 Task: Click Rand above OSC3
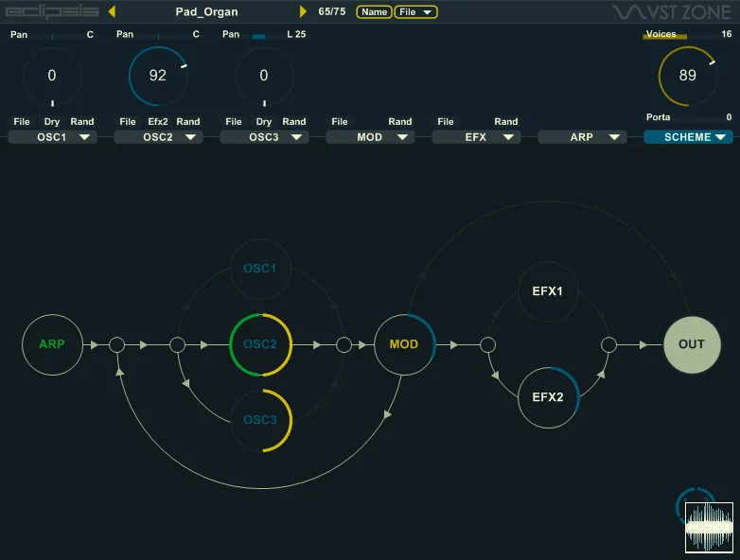click(x=294, y=122)
